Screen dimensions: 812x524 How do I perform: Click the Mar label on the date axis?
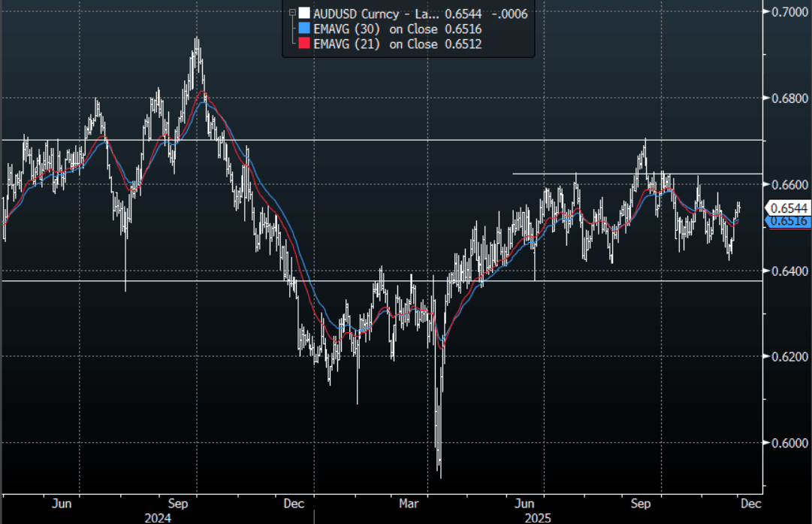coord(409,503)
